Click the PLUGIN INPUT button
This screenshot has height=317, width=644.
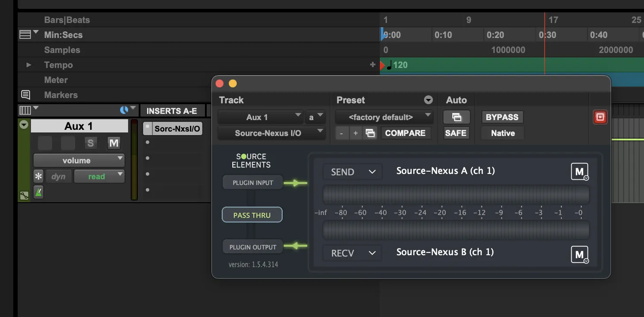coord(253,182)
